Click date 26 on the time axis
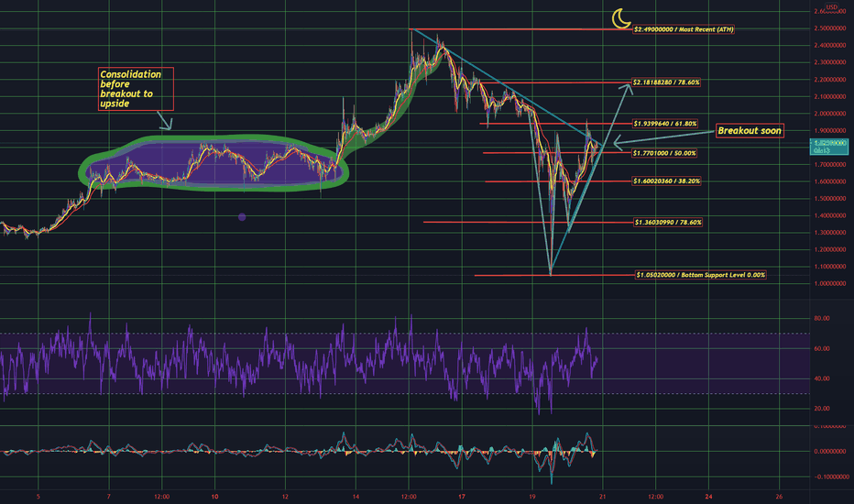Viewport: 854px width, 504px height. pyautogui.click(x=780, y=497)
